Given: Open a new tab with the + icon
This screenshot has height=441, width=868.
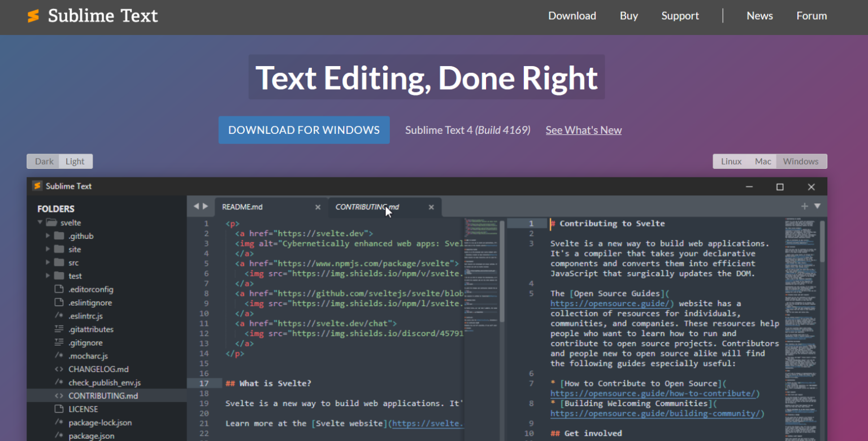Looking at the screenshot, I should [804, 207].
